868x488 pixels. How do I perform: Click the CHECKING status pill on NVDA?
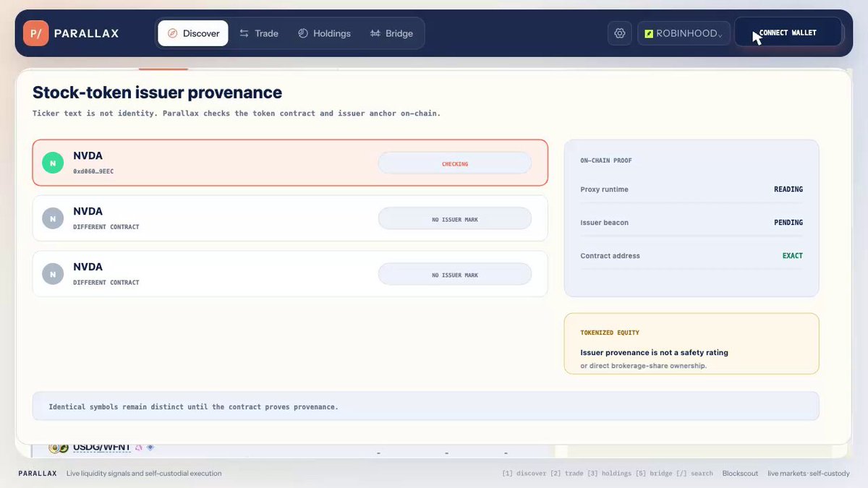pos(455,163)
